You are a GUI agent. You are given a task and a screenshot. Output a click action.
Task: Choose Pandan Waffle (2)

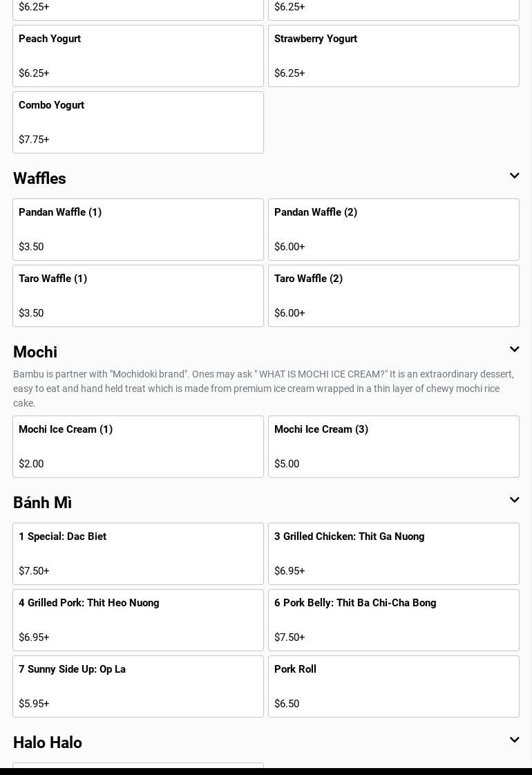[394, 230]
